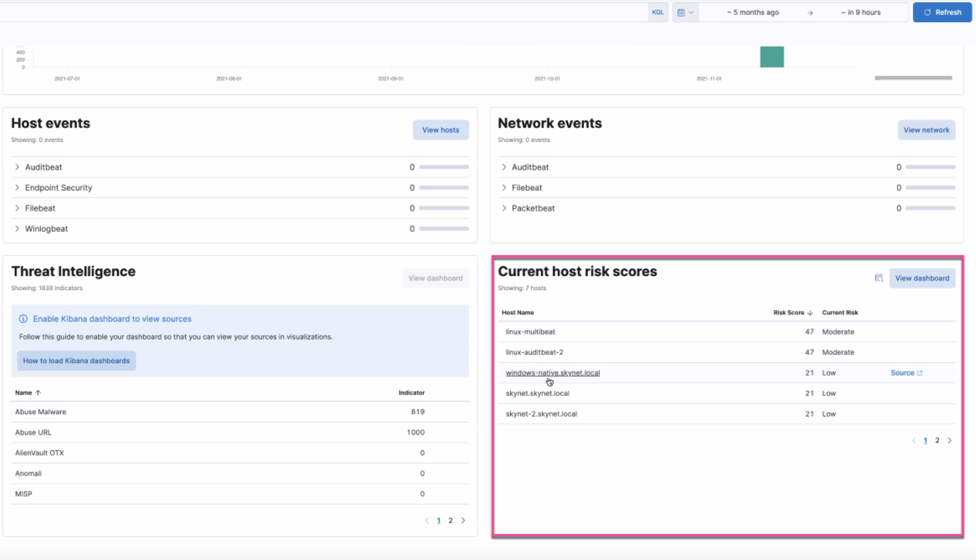The height and width of the screenshot is (560, 976).
Task: Open the calendar quick-select date menu
Action: 685,12
